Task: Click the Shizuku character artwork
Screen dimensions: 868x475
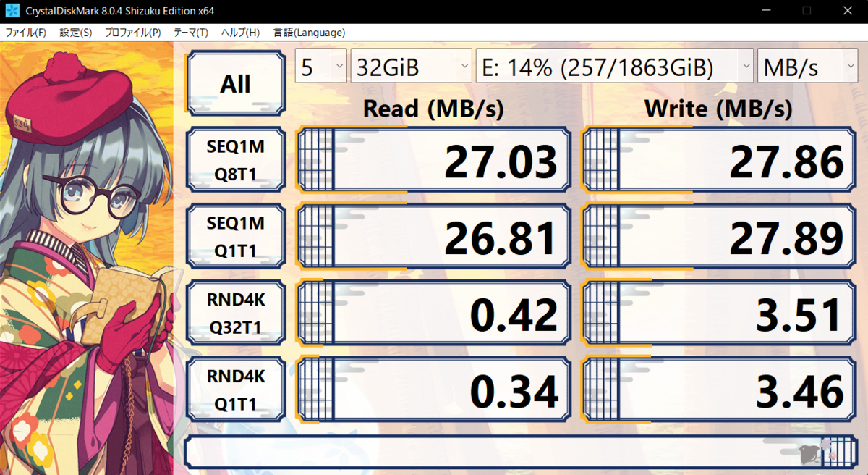Action: click(x=87, y=258)
